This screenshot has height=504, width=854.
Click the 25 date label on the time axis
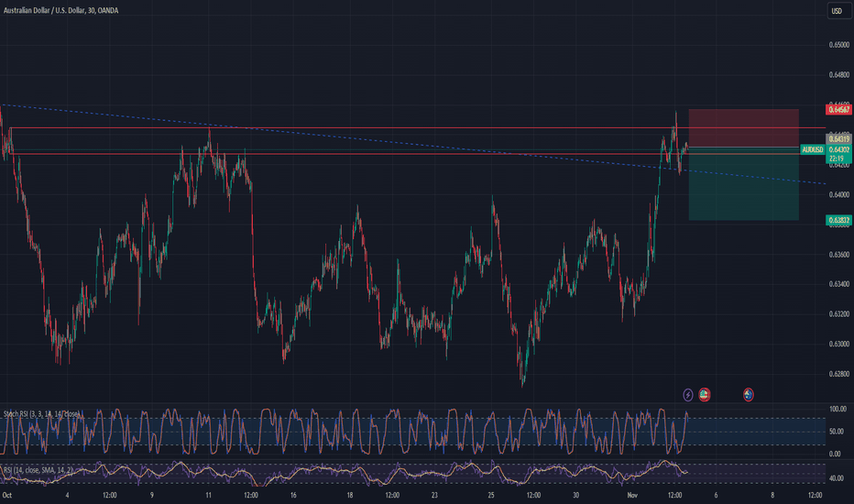click(491, 495)
